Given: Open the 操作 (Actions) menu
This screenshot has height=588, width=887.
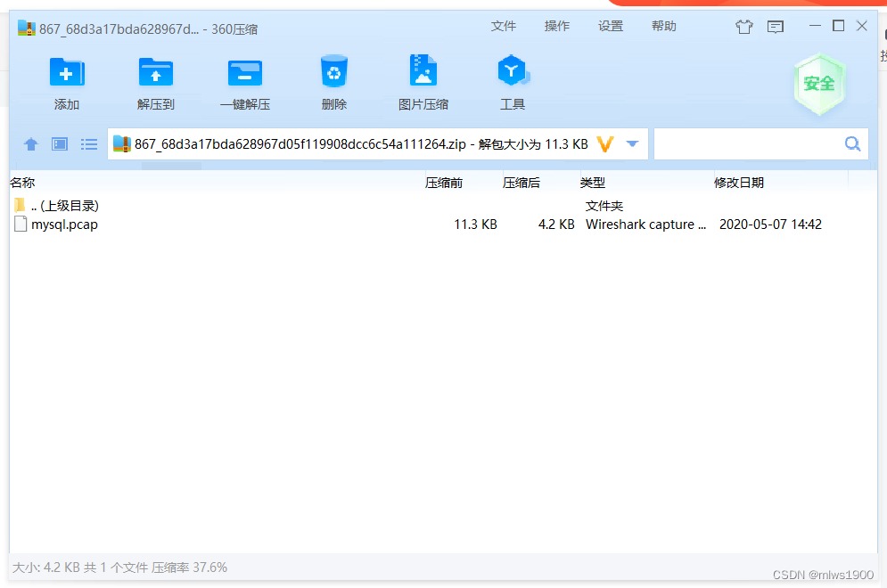Looking at the screenshot, I should pyautogui.click(x=557, y=26).
